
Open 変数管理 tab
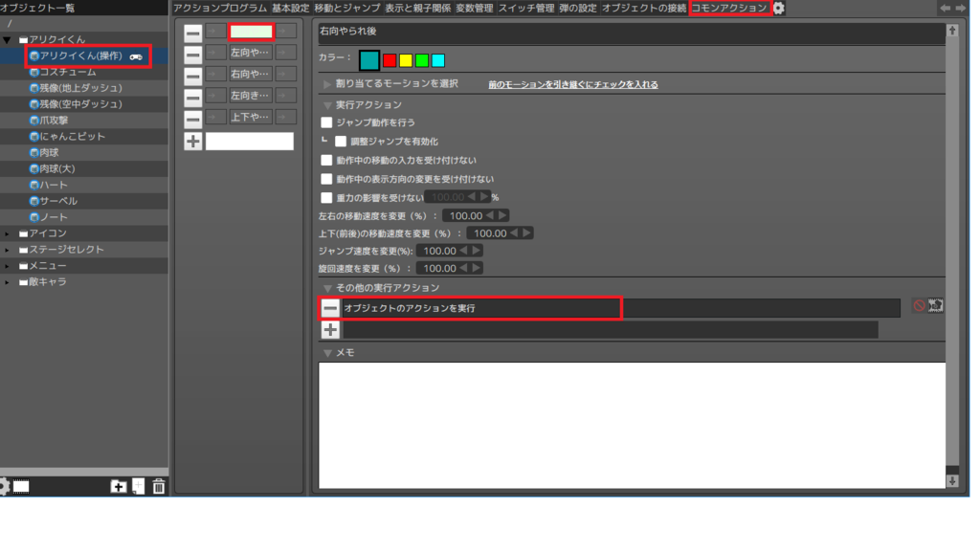[x=475, y=8]
